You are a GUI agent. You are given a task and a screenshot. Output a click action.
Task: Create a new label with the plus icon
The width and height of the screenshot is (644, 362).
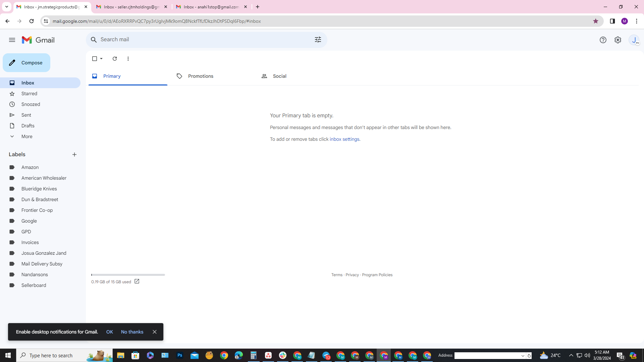74,155
